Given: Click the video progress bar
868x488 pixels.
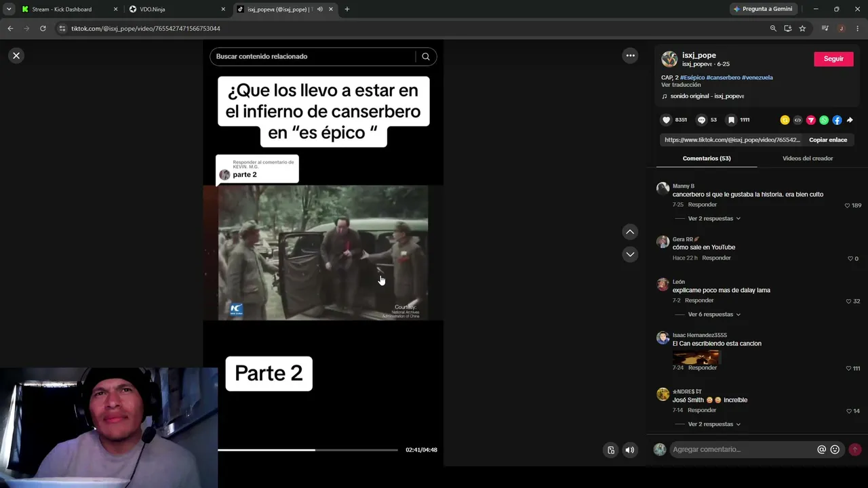Looking at the screenshot, I should pos(307,450).
